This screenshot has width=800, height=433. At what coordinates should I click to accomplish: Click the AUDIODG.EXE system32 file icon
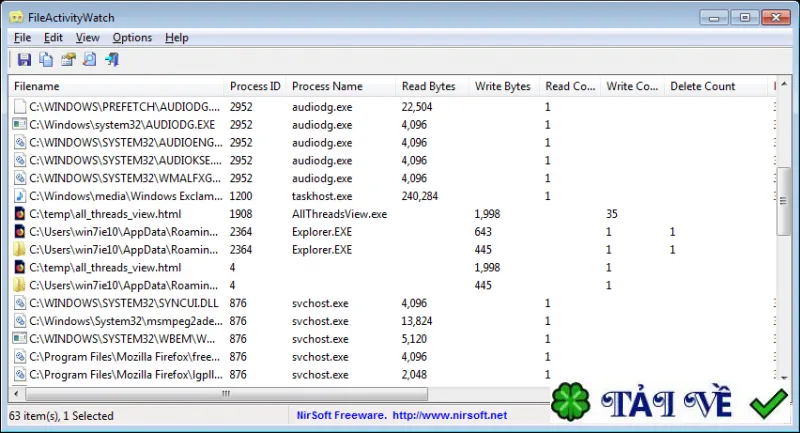click(19, 124)
